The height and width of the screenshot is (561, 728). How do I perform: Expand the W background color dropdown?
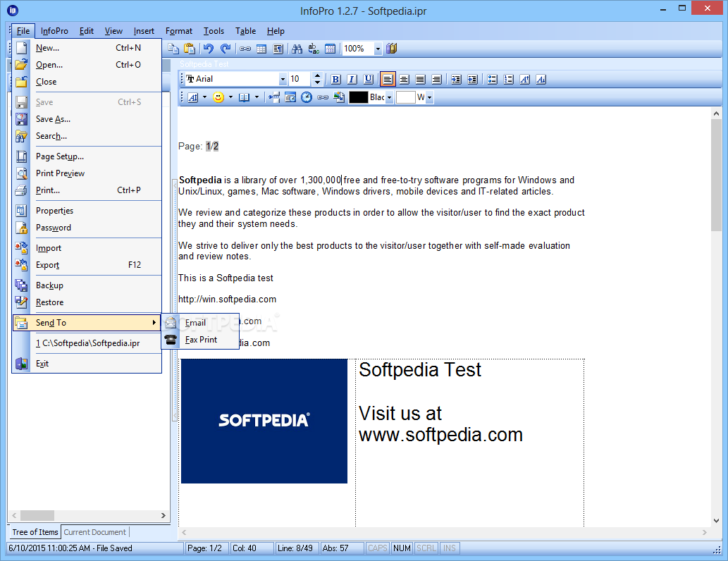[429, 97]
